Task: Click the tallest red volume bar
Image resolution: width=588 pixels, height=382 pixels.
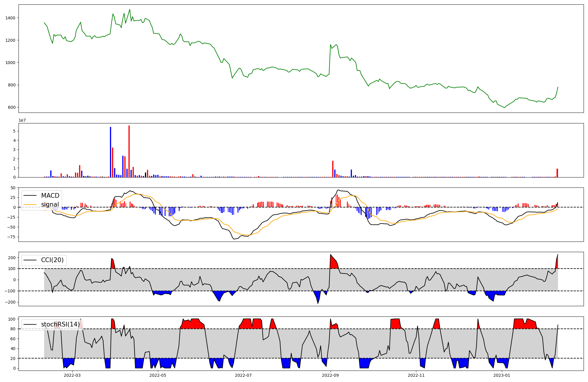Action: point(129,151)
